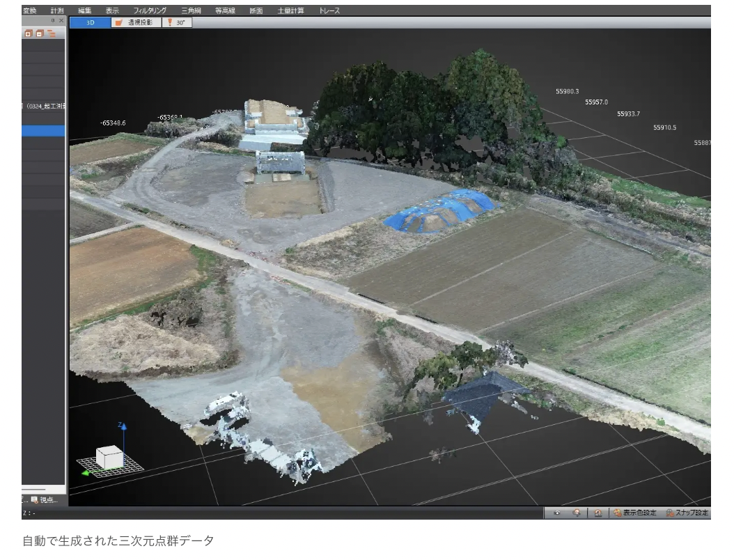The height and width of the screenshot is (560, 734).
Task: Open the 三角網 menu
Action: pyautogui.click(x=191, y=10)
